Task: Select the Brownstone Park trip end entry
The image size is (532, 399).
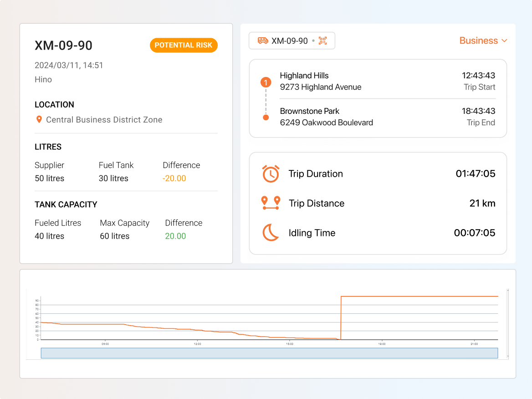Action: [x=326, y=117]
